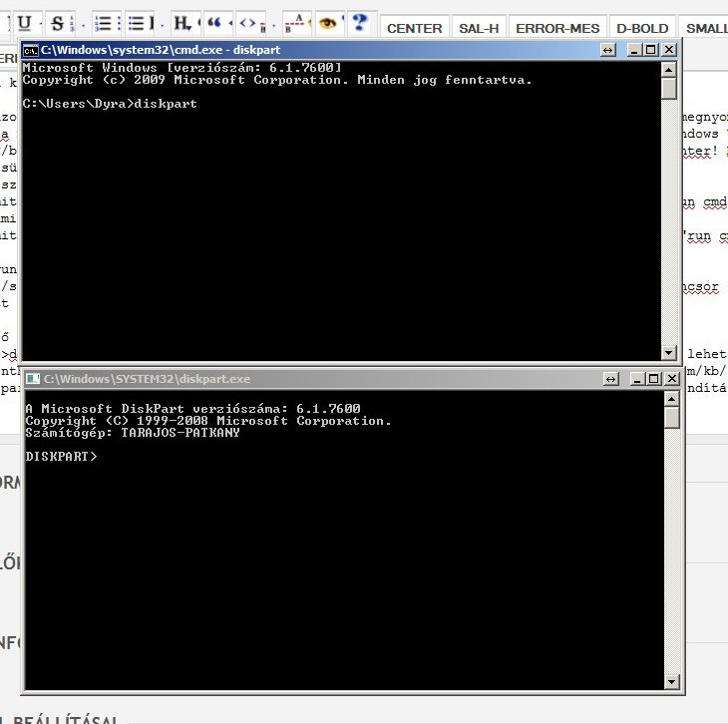Click the scrollbar thumb in cmd.exe window
This screenshot has width=728, height=724.
pos(668,88)
